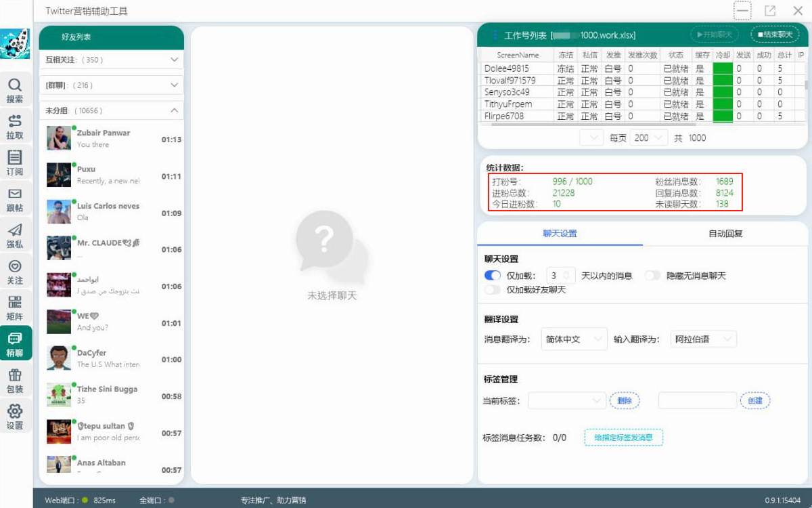
Task: Open the tepu sultan conversation
Action: (x=112, y=431)
